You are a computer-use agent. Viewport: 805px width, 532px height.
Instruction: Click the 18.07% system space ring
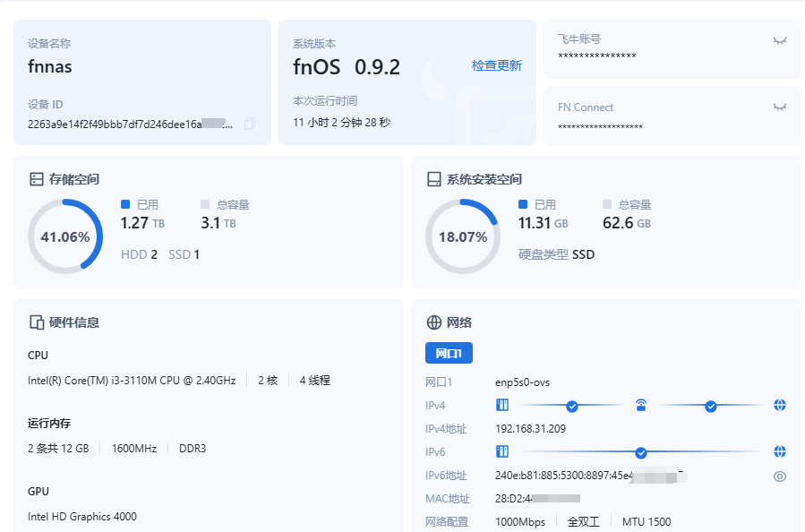[462, 236]
